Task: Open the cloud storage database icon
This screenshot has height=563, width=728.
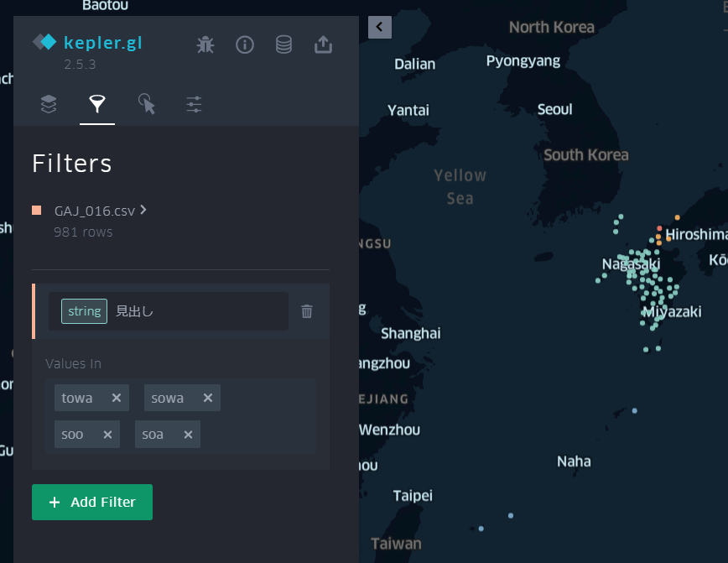Action: pyautogui.click(x=283, y=44)
